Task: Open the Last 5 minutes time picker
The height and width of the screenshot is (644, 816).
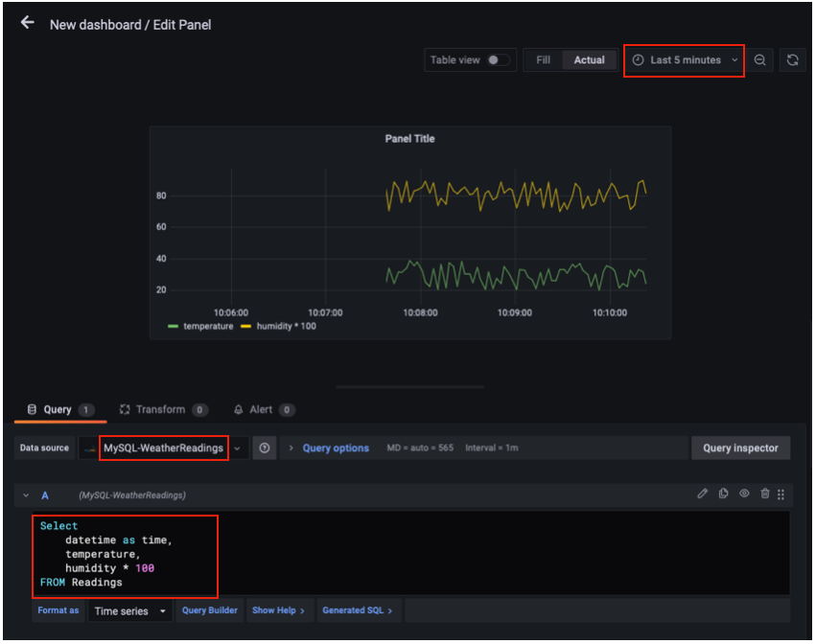Action: pos(685,60)
